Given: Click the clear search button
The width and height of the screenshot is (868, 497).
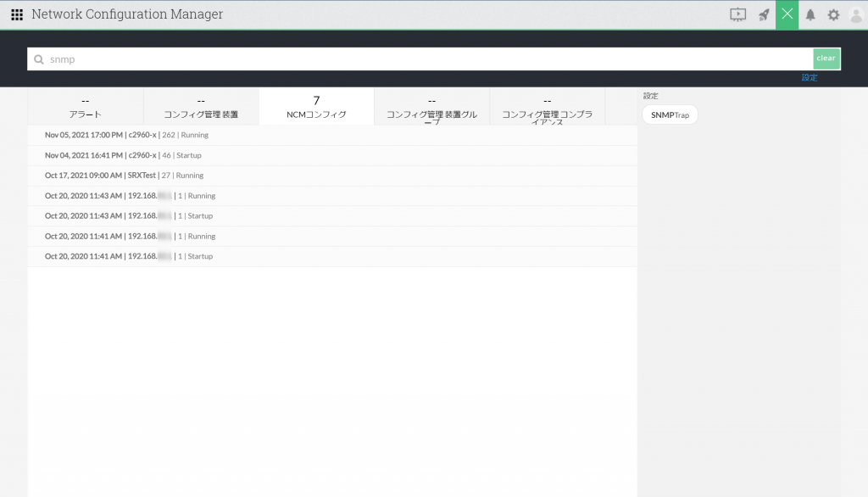Looking at the screenshot, I should click(x=826, y=59).
